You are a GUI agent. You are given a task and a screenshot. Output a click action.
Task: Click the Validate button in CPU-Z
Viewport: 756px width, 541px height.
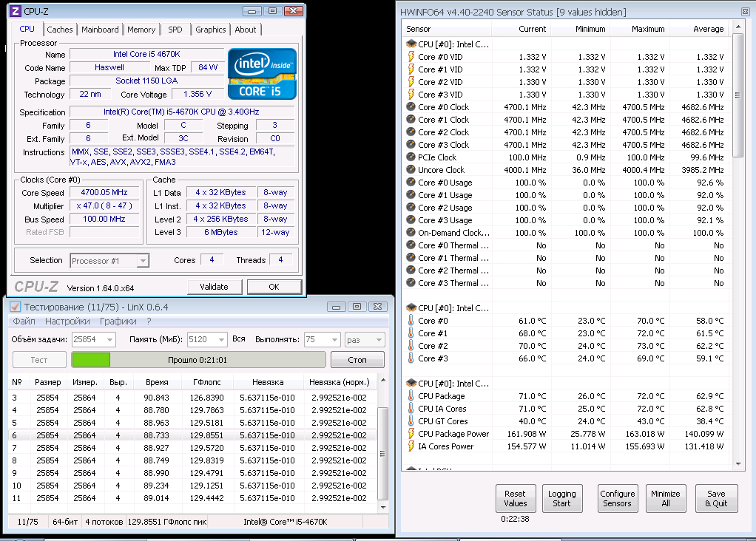coord(214,287)
